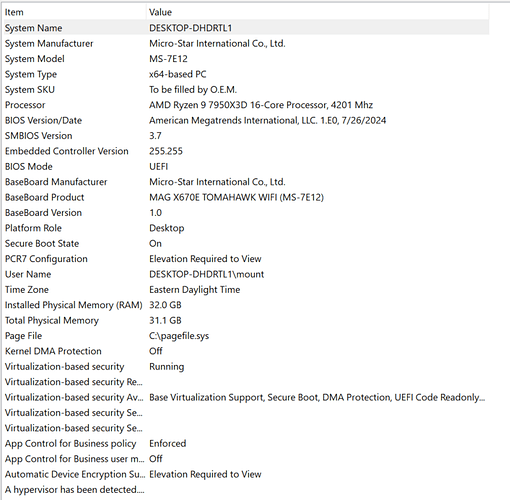Screen dimensions: 510x500
Task: Click the Value column header
Action: point(318,12)
